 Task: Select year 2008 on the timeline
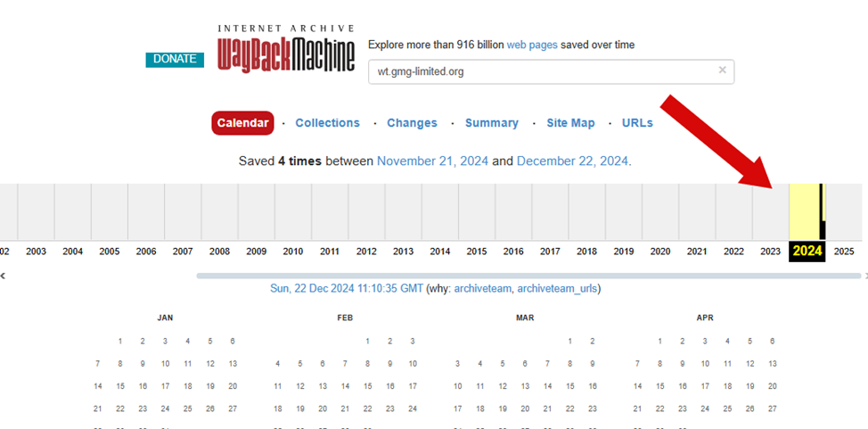[220, 252]
